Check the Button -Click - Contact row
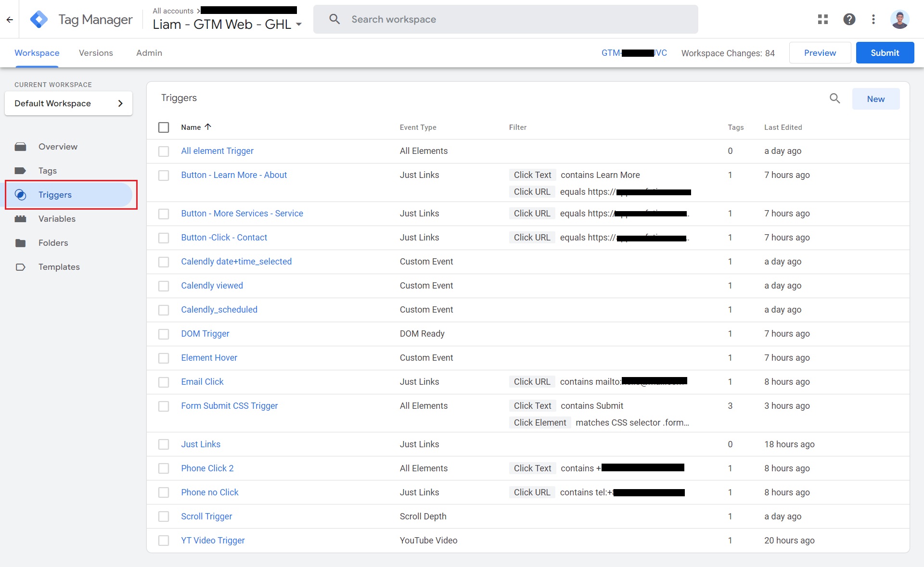The image size is (924, 567). pyautogui.click(x=164, y=238)
